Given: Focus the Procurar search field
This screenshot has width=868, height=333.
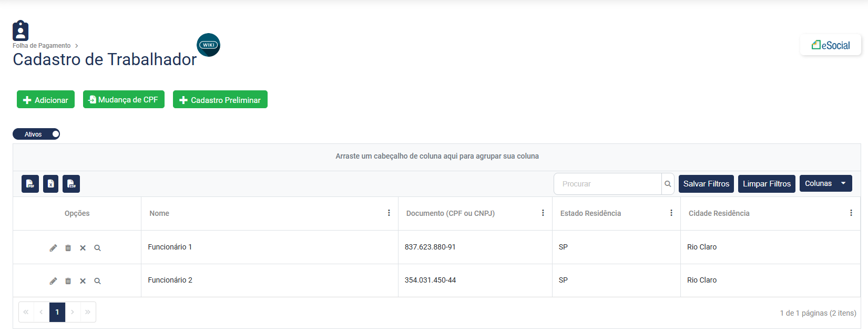Looking at the screenshot, I should point(608,184).
